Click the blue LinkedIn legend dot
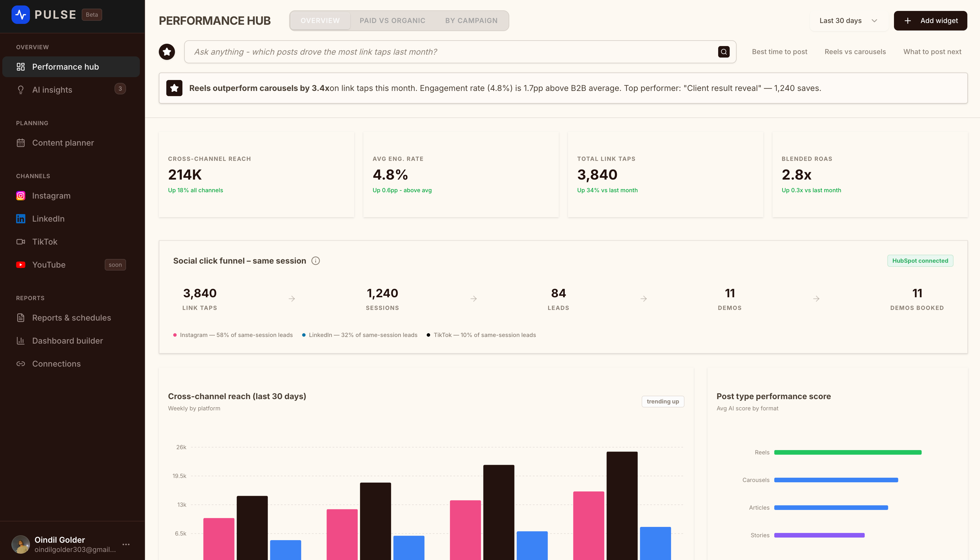Viewport: 980px width, 560px height. (304, 335)
